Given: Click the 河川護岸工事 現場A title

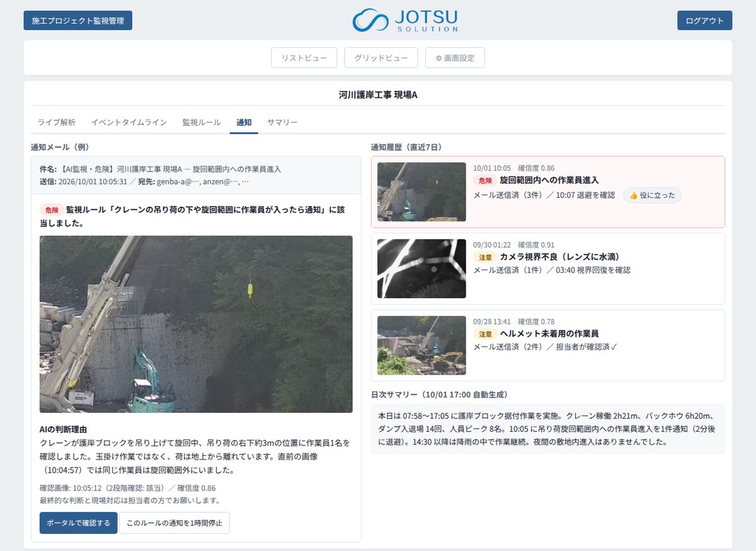Looking at the screenshot, I should coord(378,95).
